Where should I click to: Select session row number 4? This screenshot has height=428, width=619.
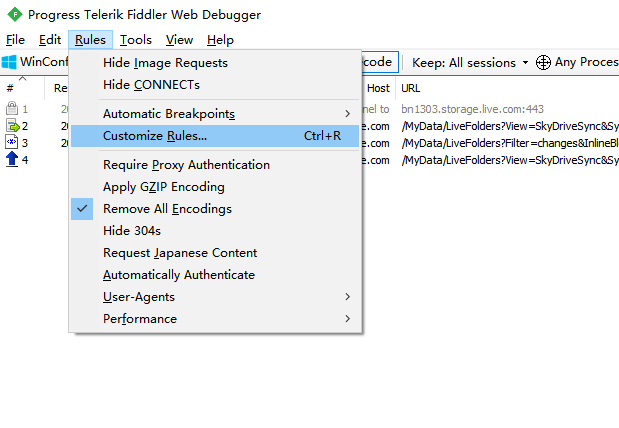pos(25,160)
